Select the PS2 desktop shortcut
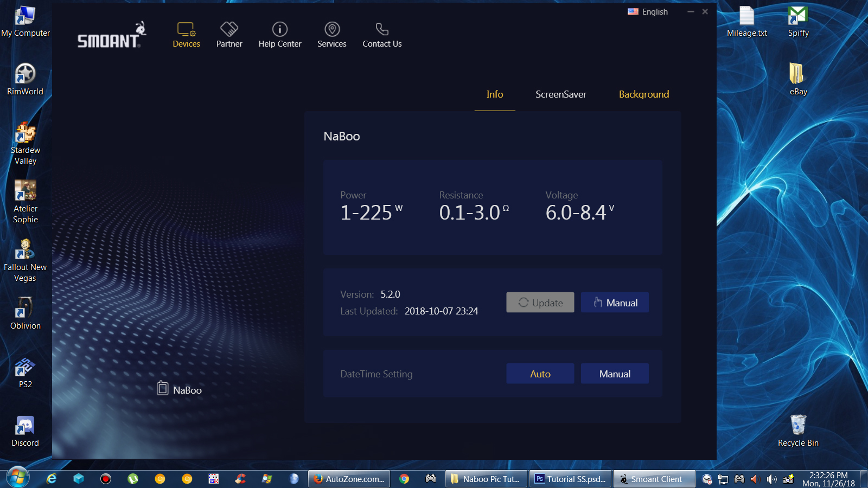 pos(25,373)
